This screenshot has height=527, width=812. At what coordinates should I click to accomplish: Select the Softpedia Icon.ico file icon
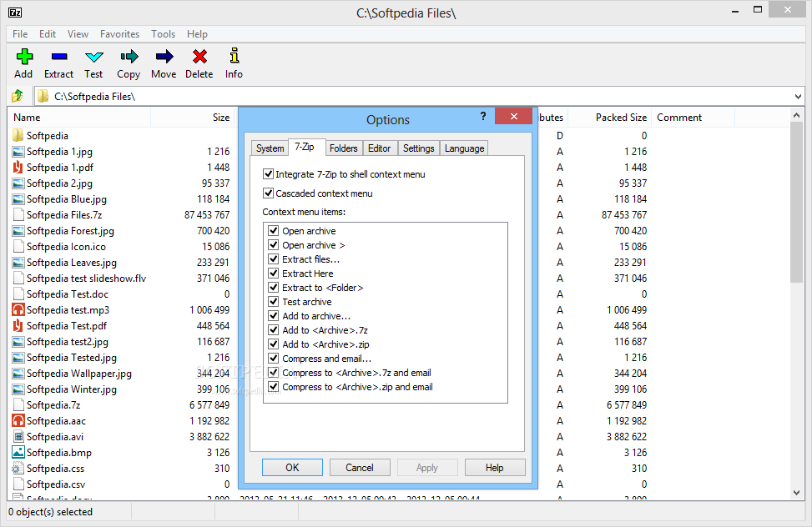[x=18, y=247]
